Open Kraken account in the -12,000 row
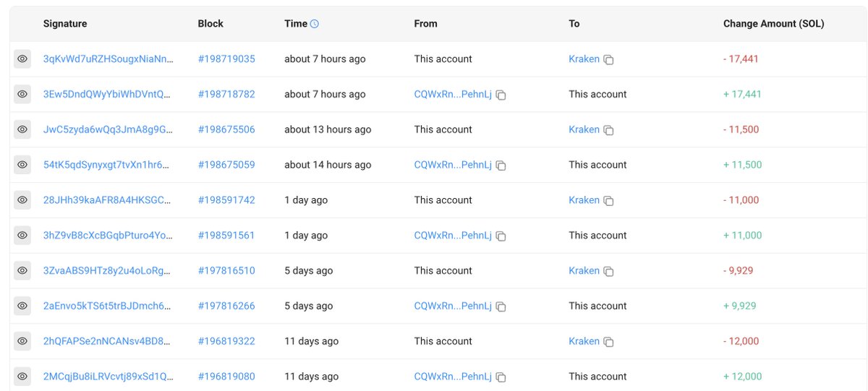 pos(584,341)
